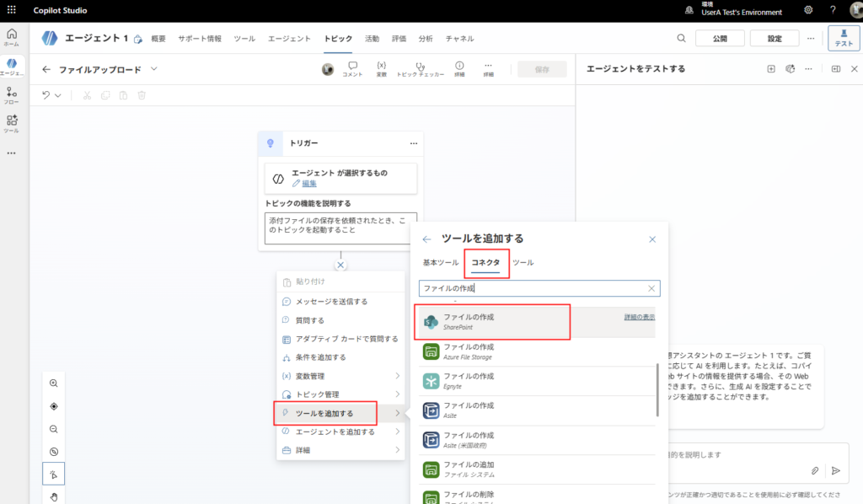Open the 変数 {x} panel icon
863x504 pixels.
pos(380,69)
